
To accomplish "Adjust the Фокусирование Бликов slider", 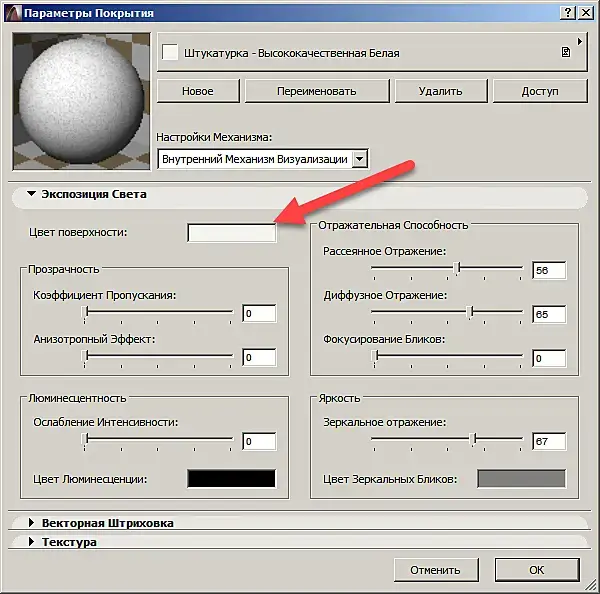I will point(375,356).
